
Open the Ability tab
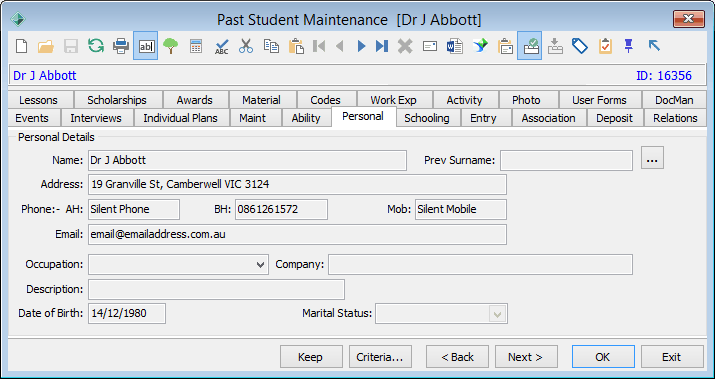pyautogui.click(x=306, y=118)
